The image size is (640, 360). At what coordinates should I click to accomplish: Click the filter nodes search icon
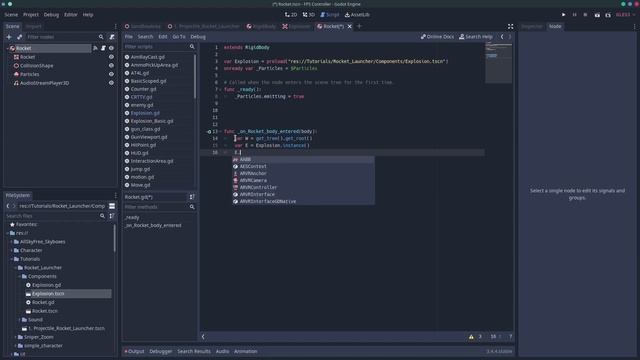click(x=101, y=37)
